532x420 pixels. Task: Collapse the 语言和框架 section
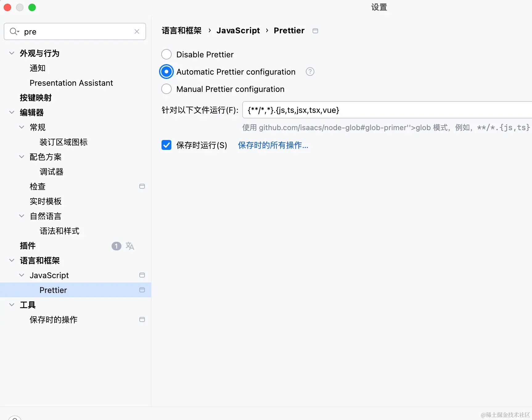click(x=12, y=260)
